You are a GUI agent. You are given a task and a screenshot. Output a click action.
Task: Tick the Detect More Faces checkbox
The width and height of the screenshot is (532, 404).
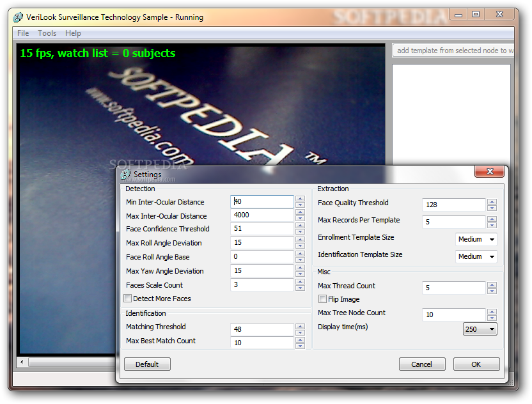(128, 299)
